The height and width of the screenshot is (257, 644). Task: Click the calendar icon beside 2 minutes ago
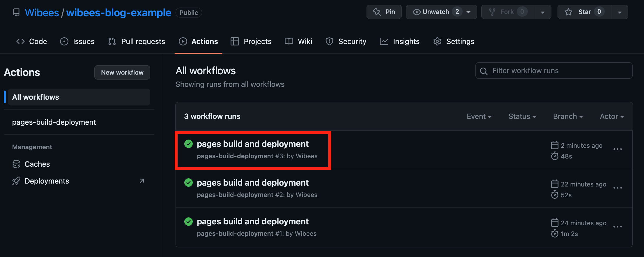555,145
